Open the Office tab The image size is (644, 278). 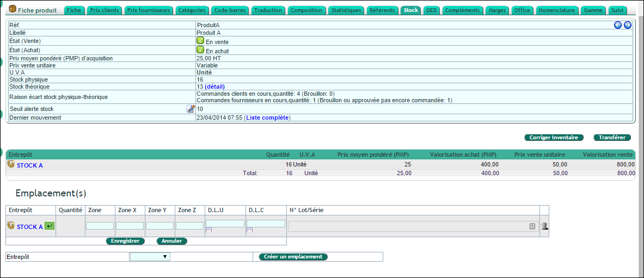click(x=523, y=10)
